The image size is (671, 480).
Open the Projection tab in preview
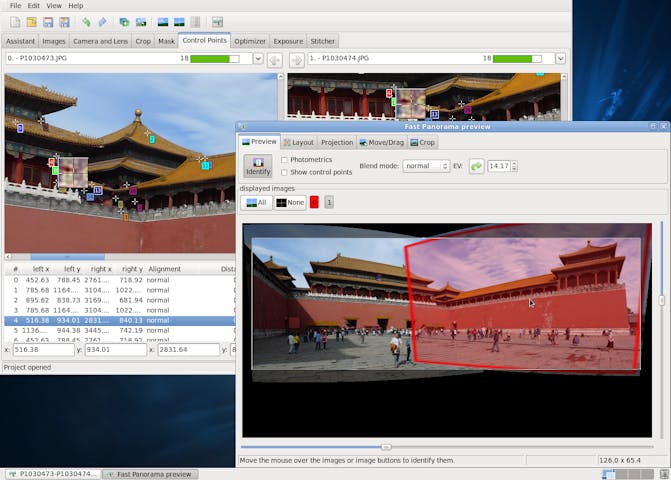point(336,143)
